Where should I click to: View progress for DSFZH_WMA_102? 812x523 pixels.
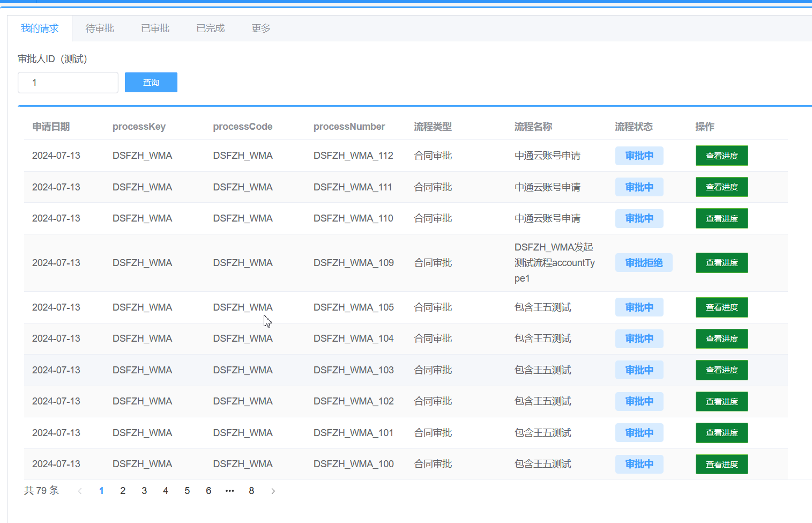coord(721,401)
